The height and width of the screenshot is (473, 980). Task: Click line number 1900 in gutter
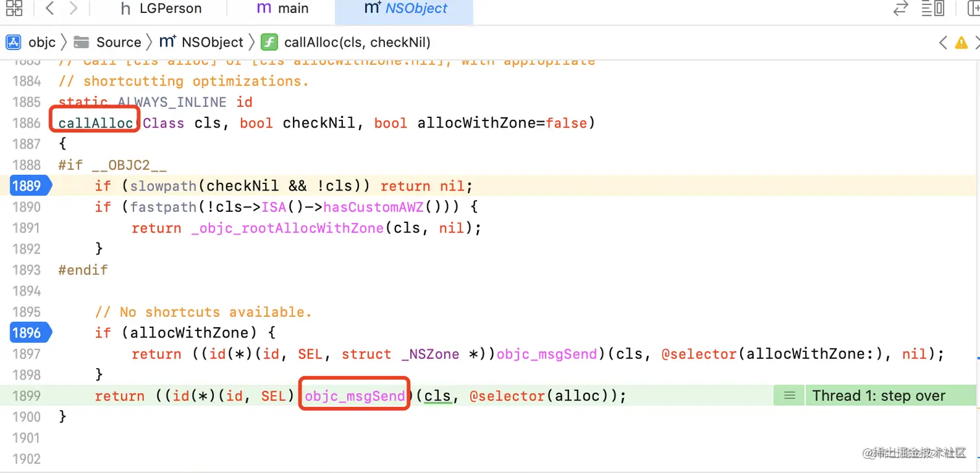click(x=27, y=417)
